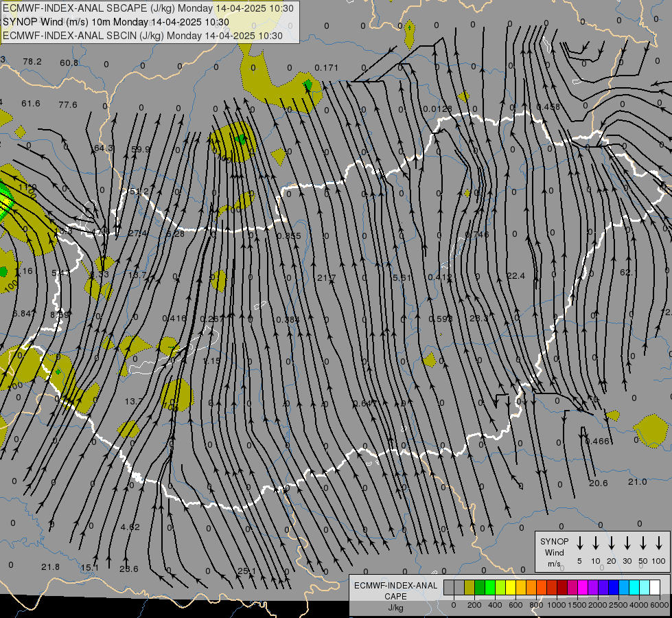
Task: Pick the pure blue CAPE legend swatch
Action: pyautogui.click(x=614, y=587)
